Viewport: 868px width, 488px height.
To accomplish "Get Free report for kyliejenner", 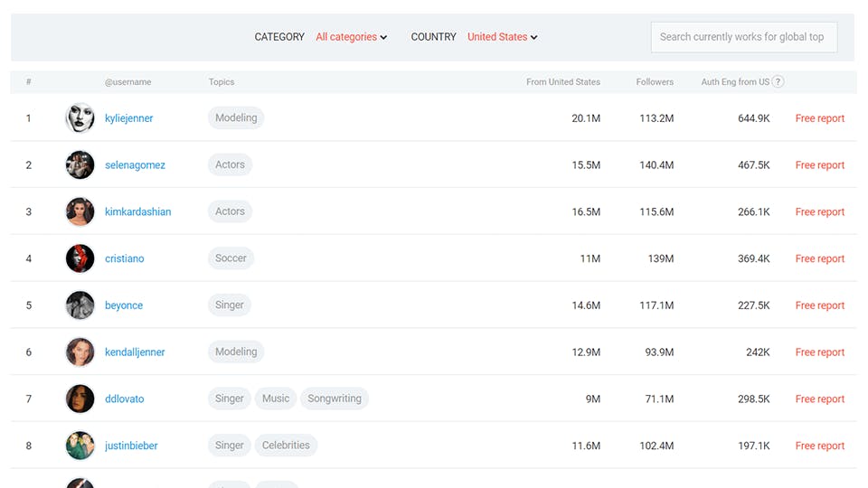I will pos(820,118).
